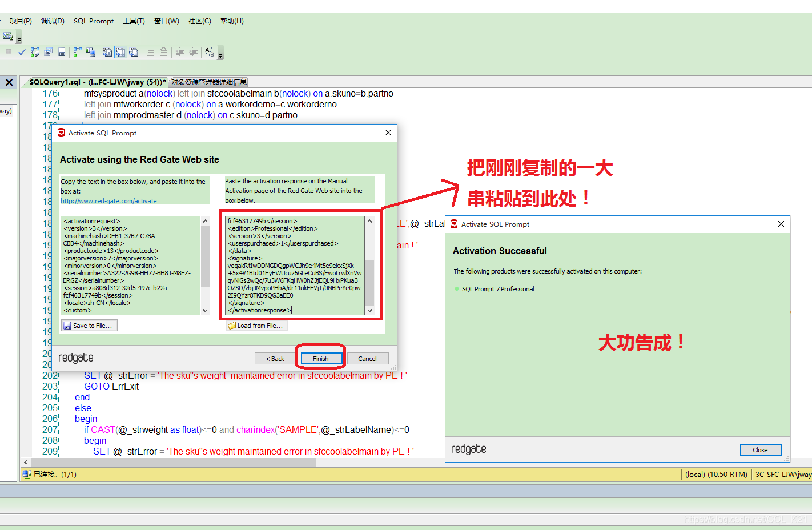The height and width of the screenshot is (530, 812).
Task: Toggle IntelliSense Enabled toolbar icon
Action: point(61,52)
